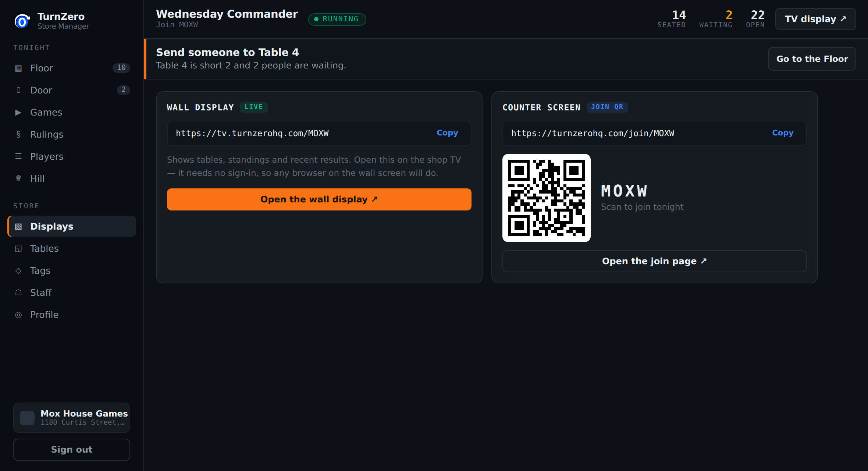Click the Door icon in sidebar

coord(18,90)
